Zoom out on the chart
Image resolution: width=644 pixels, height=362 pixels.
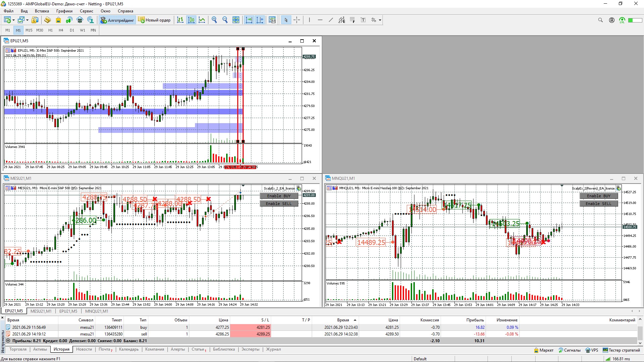225,20
